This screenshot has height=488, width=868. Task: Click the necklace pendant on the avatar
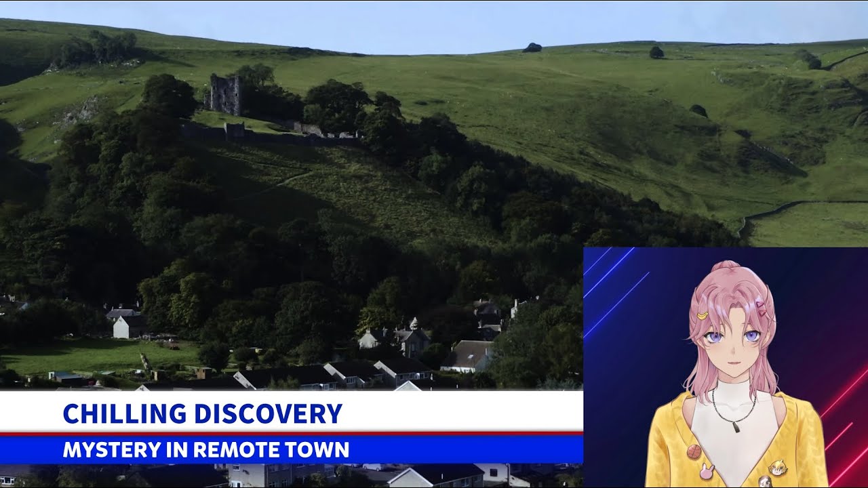(736, 426)
